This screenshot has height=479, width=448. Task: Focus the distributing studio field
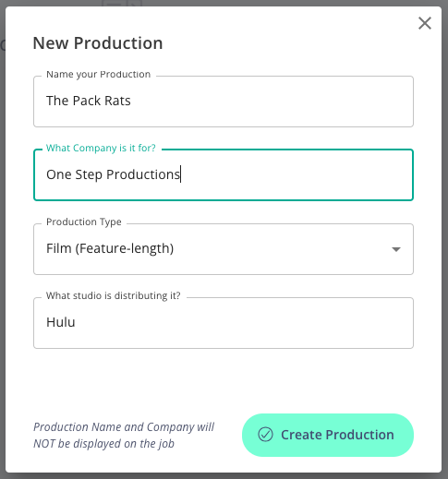tap(224, 323)
